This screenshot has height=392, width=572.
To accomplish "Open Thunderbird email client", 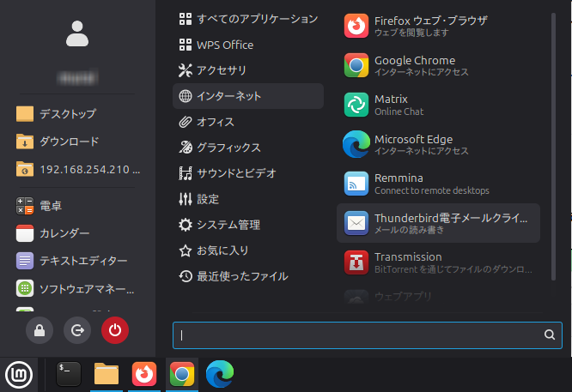I will 438,223.
